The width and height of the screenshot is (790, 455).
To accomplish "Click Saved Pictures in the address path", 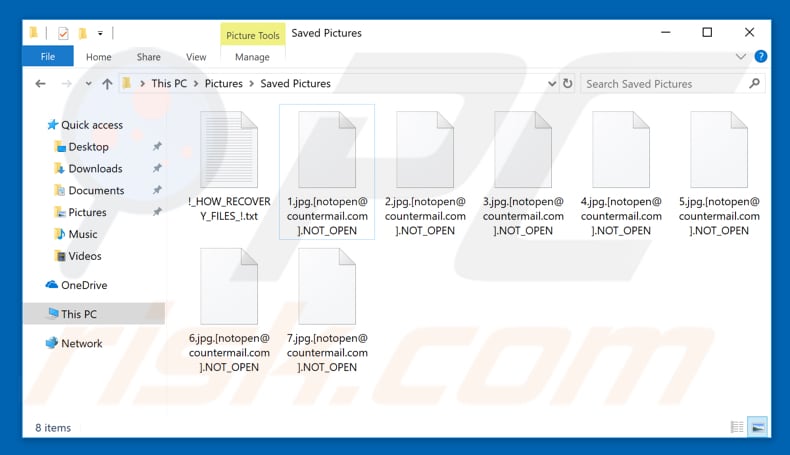I will tap(296, 84).
